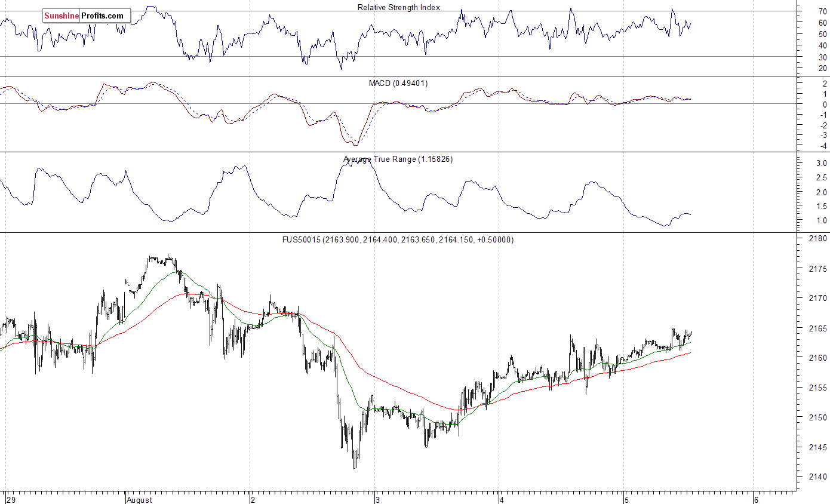Click the date label 4 on axis
Image resolution: width=830 pixels, height=504 pixels.
[502, 499]
